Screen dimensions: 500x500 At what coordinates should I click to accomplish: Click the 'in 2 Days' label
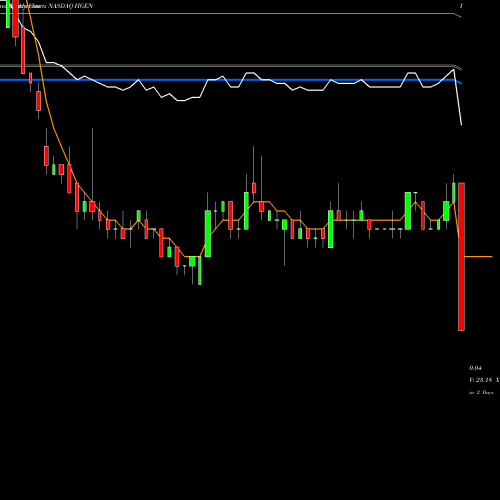click(481, 393)
